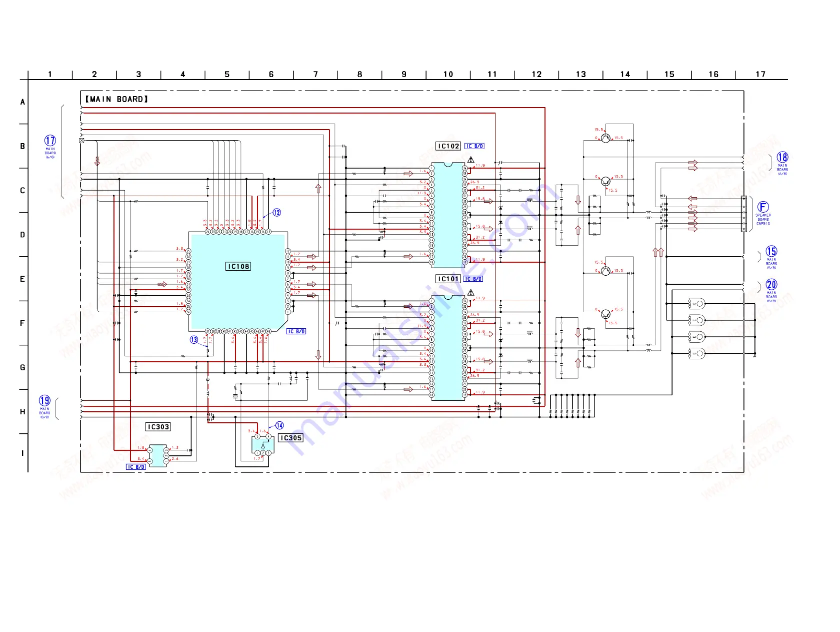Screen dimensions: 840x632
Task: Open the IC B/D link below IC108
Action: click(x=296, y=331)
